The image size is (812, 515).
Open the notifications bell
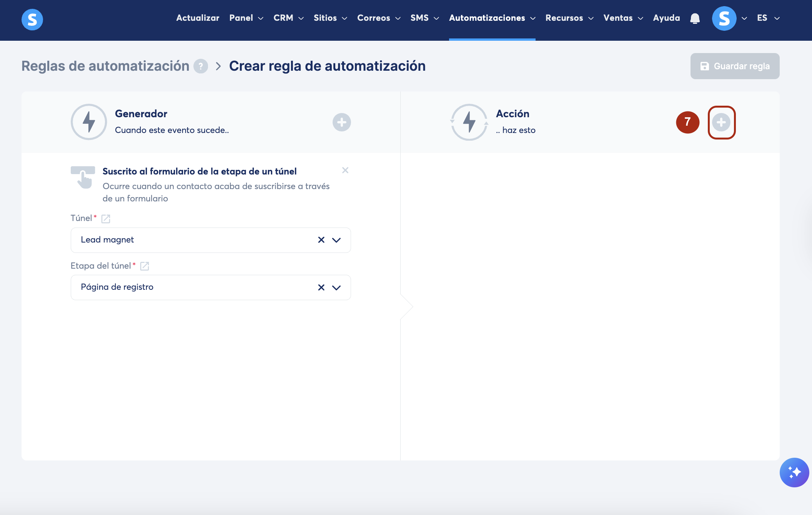tap(695, 18)
